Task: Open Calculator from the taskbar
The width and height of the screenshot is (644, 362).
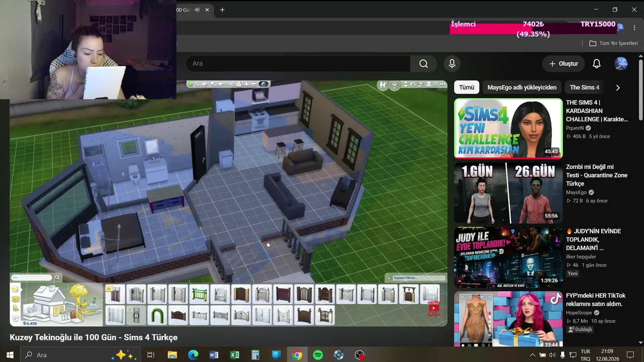Action: coord(256,355)
